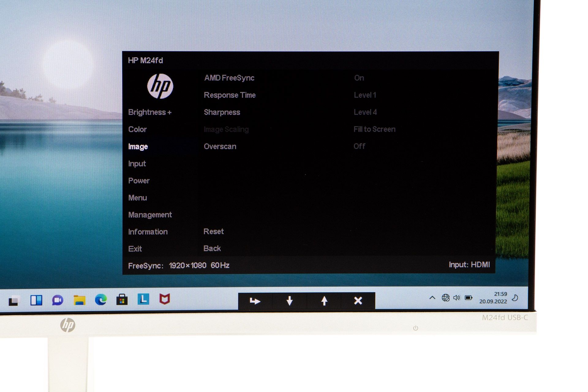Open the blue L app taskbar icon

click(x=143, y=299)
